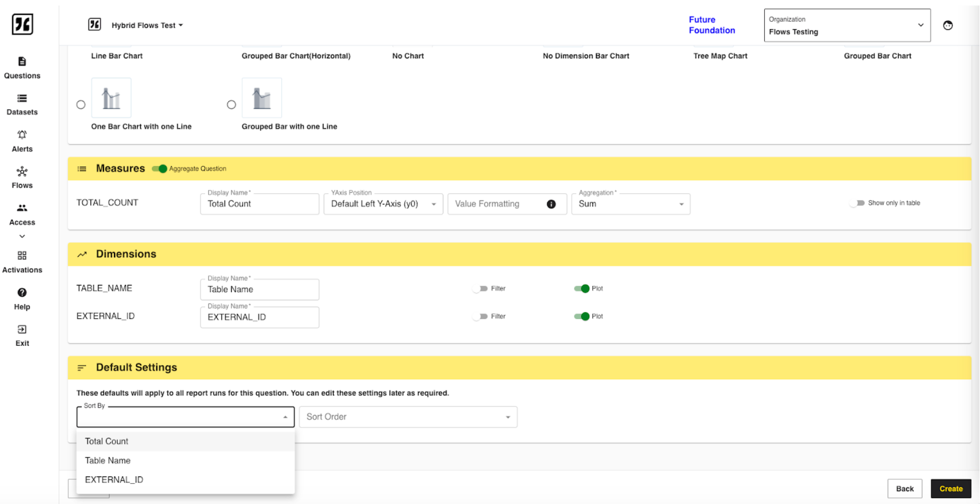Click the Dimensions trend-line icon
This screenshot has width=980, height=504.
coord(82,255)
